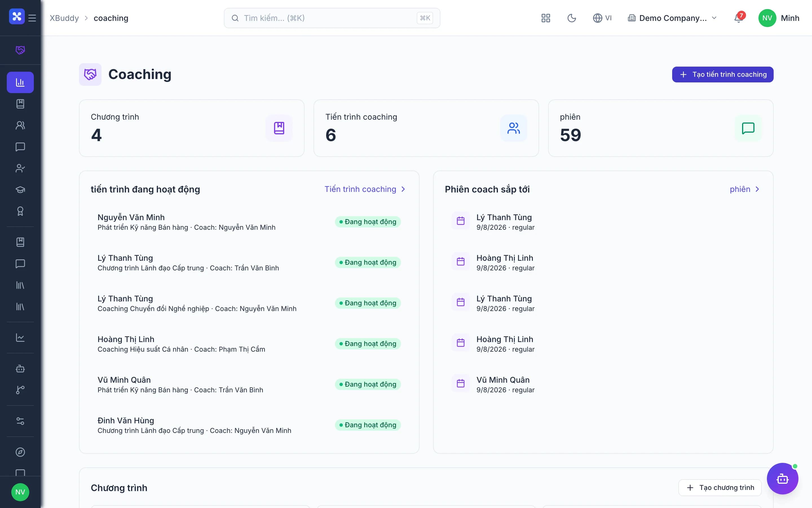Viewport: 812px width, 508px height.
Task: Open Hoàng Thị Linh Coaching Hiệu suất Cá nhân row
Action: (249, 344)
